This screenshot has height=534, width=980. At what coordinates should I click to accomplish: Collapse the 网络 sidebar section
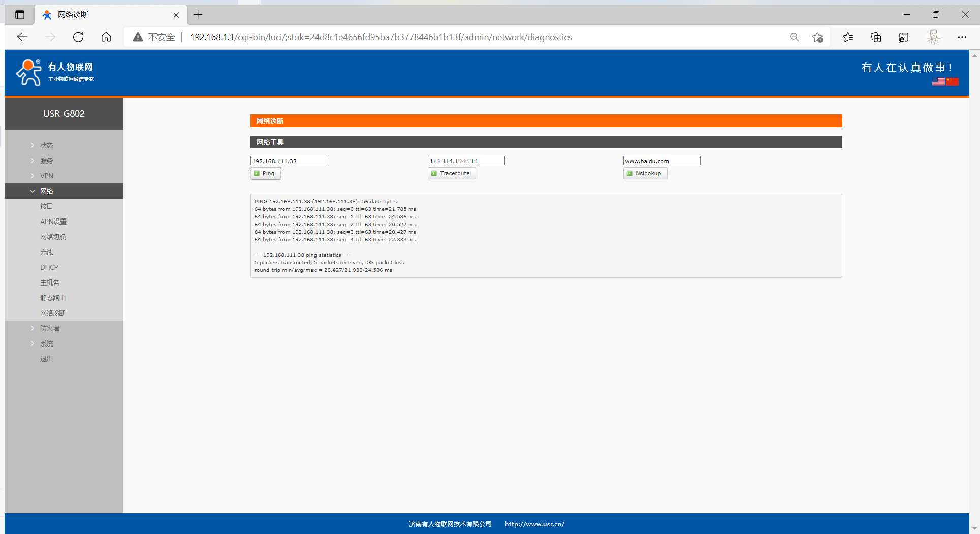click(x=47, y=191)
